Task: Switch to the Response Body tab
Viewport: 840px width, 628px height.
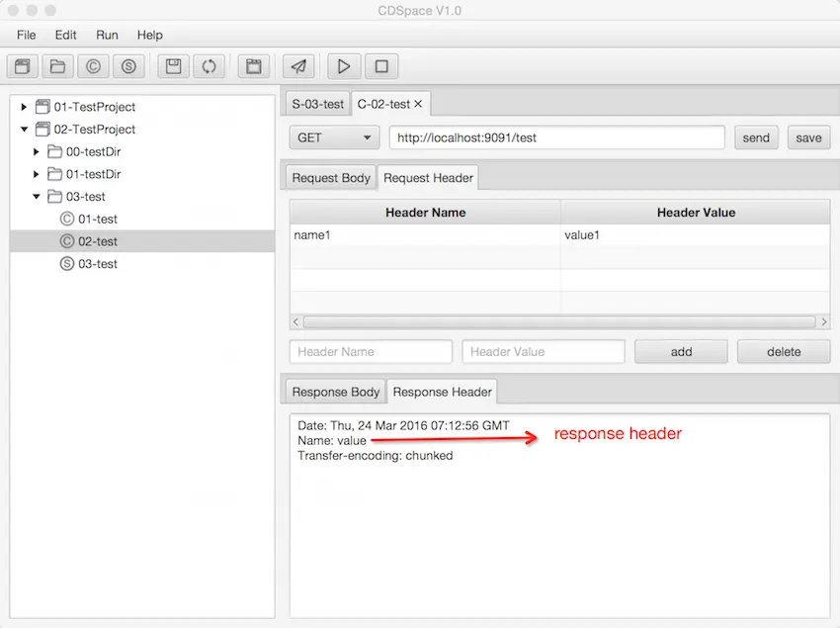Action: click(336, 392)
